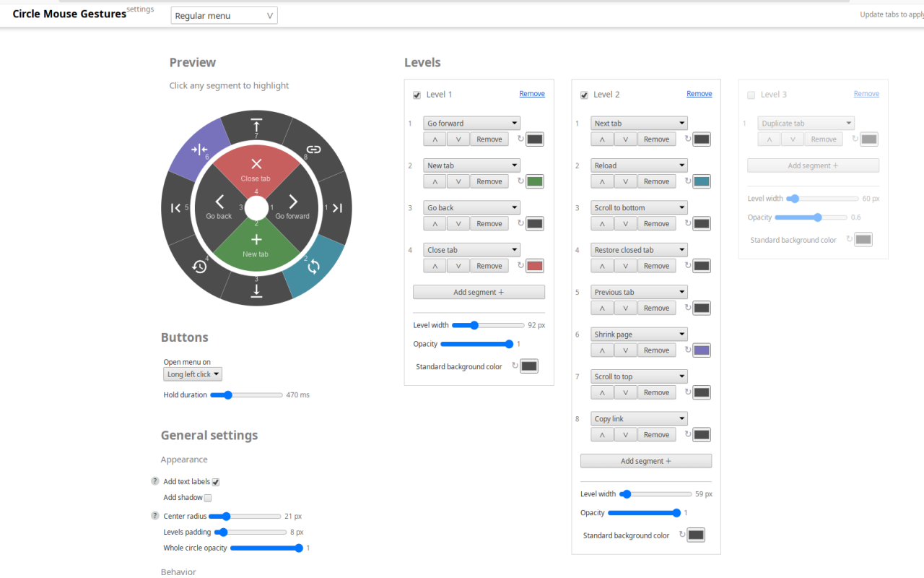The height and width of the screenshot is (578, 924).
Task: Open the Next tab action dropdown in Level 2
Action: pos(639,123)
